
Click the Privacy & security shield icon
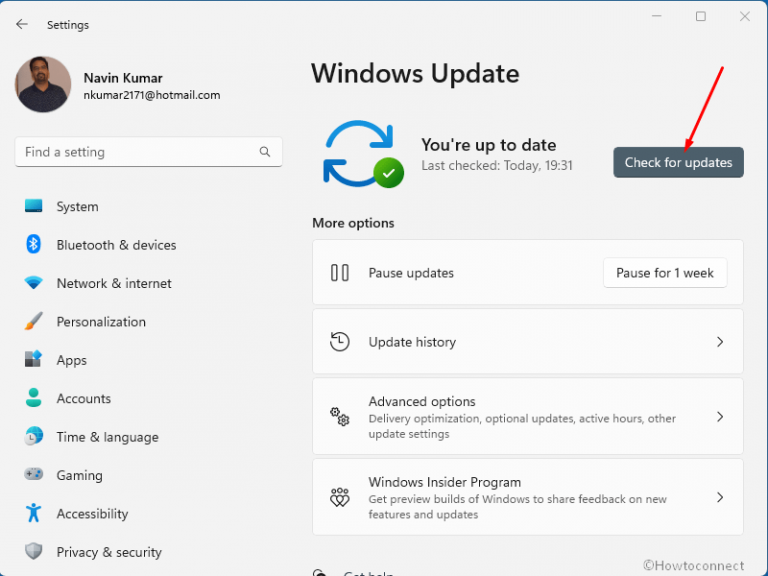click(x=33, y=551)
